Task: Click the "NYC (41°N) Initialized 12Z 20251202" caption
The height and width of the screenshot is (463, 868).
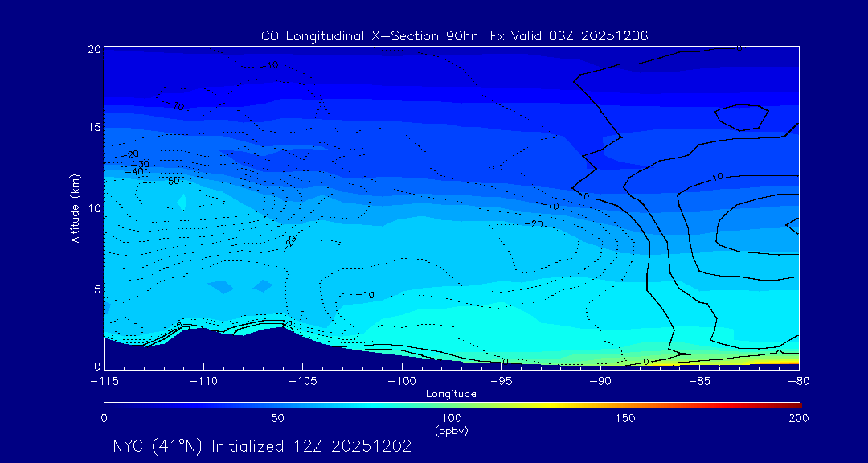Action: point(262,446)
